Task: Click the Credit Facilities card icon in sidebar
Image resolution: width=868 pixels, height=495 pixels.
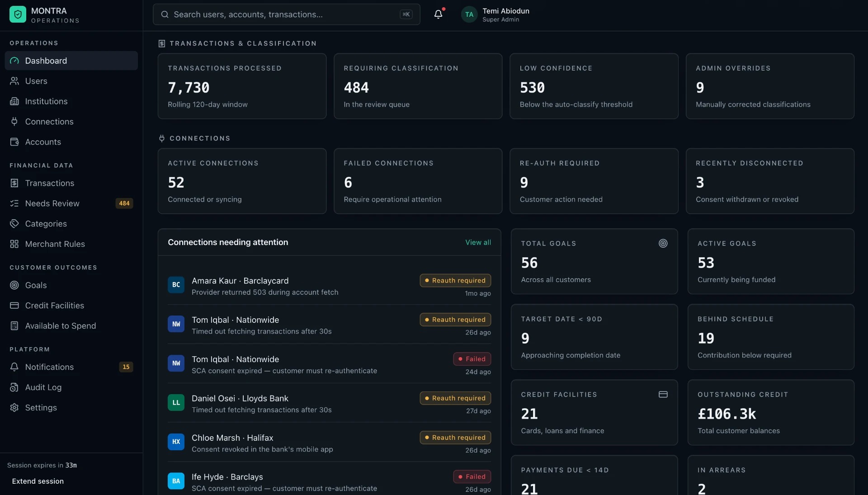Action: [x=14, y=306]
